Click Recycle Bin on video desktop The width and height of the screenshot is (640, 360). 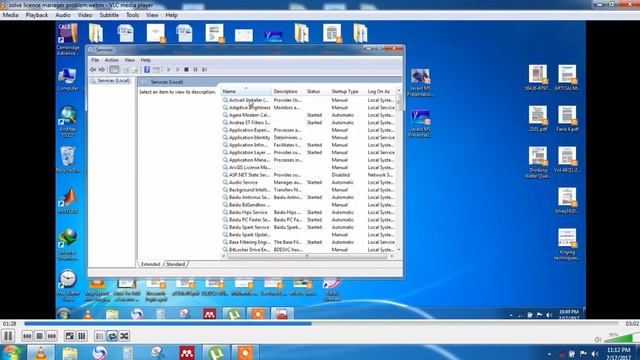coord(67,160)
